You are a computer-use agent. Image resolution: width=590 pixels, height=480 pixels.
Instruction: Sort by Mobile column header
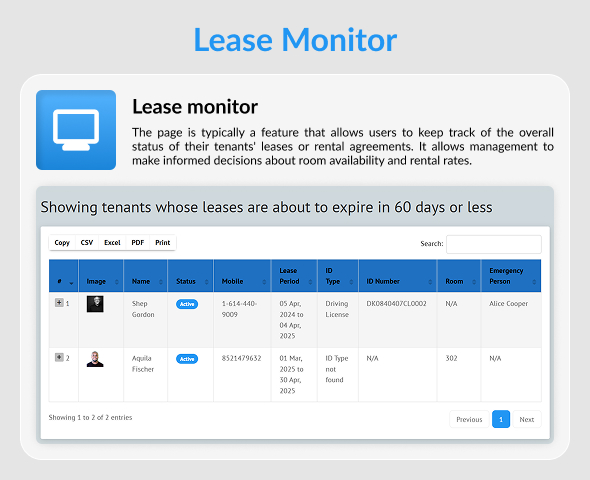(242, 276)
